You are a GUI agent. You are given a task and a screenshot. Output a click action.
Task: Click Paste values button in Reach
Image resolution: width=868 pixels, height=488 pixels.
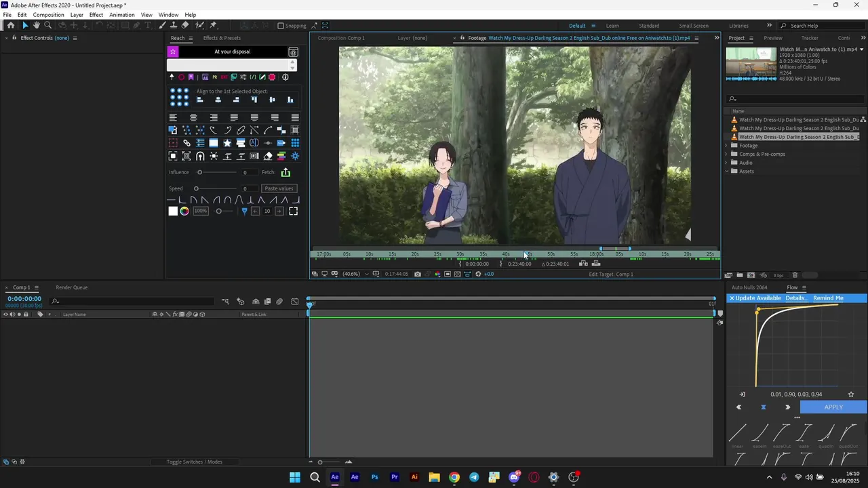pos(279,188)
